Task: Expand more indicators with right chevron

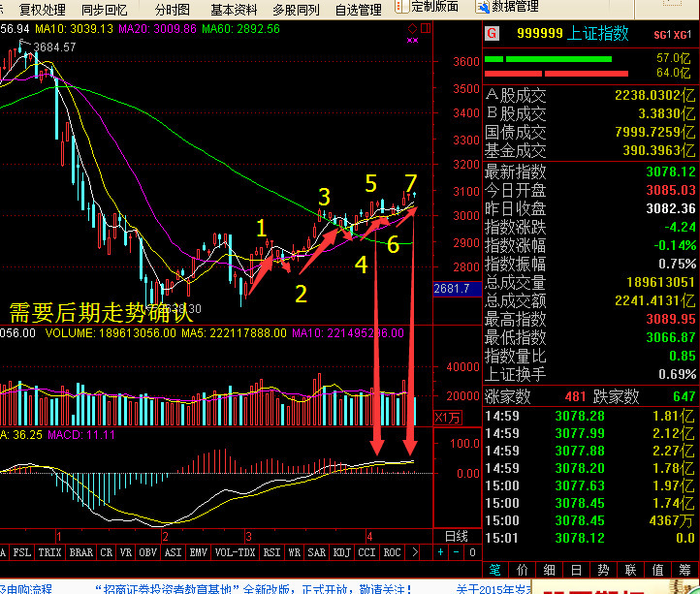Action: coord(415,552)
